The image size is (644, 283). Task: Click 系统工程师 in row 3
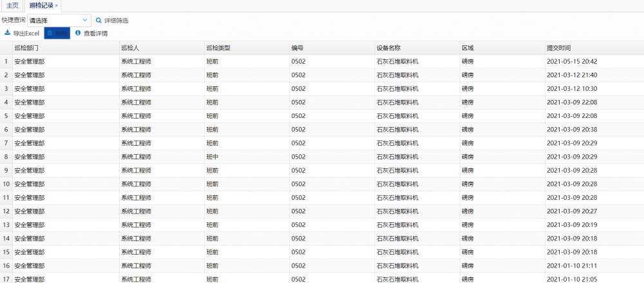136,89
